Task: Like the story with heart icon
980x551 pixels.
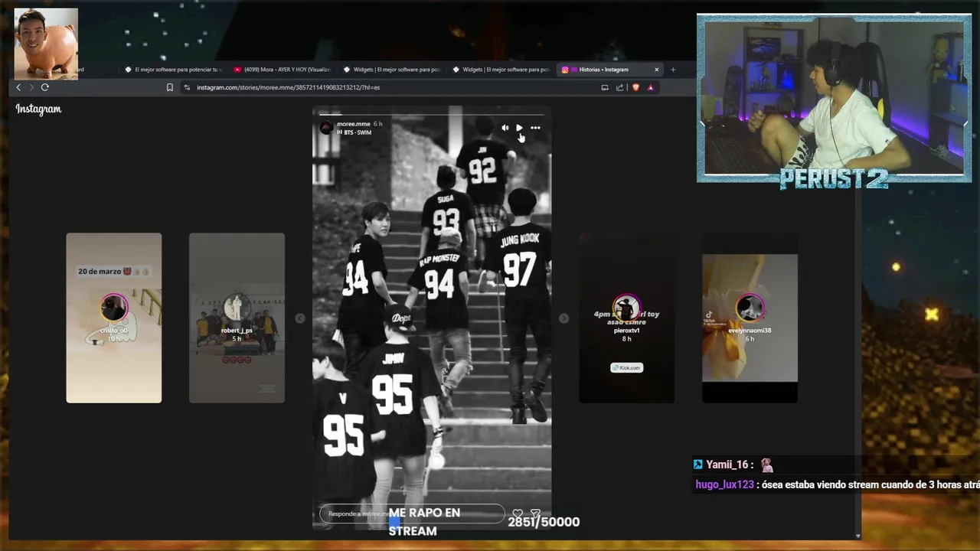Action: [x=518, y=514]
